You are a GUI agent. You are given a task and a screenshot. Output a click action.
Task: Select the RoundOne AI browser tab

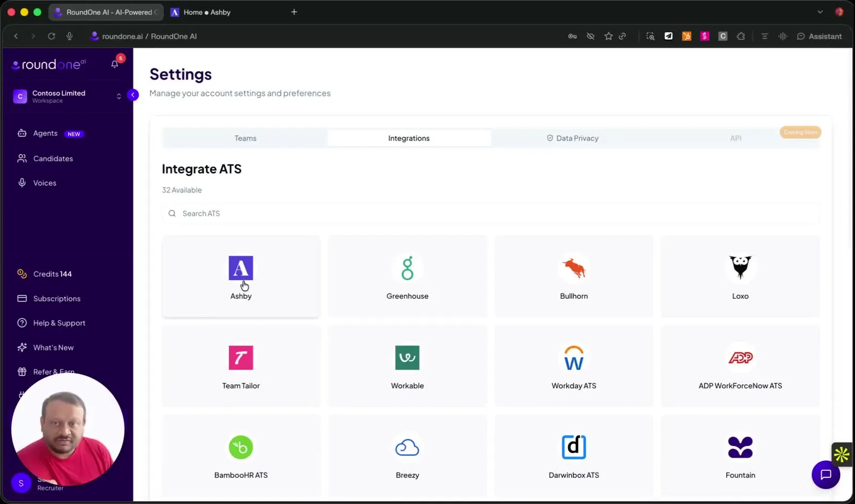[x=106, y=12]
